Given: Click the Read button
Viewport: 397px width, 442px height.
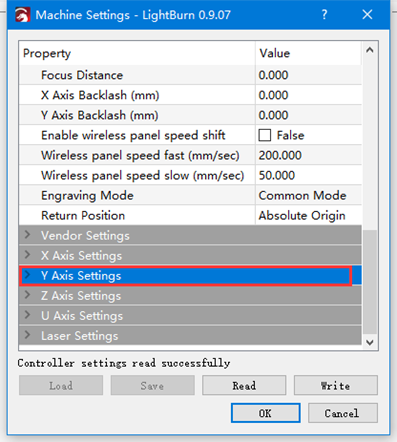Looking at the screenshot, I should (x=244, y=386).
